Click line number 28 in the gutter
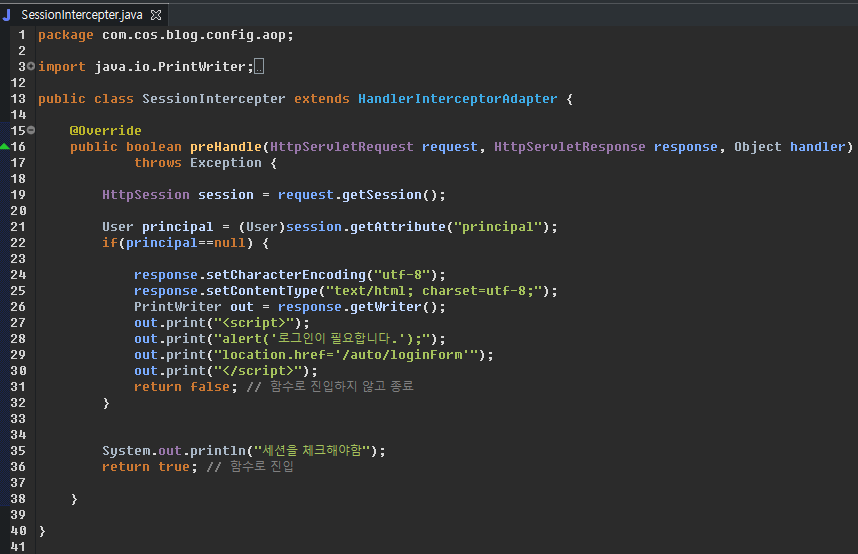Viewport: 858px width, 554px height. tap(18, 339)
